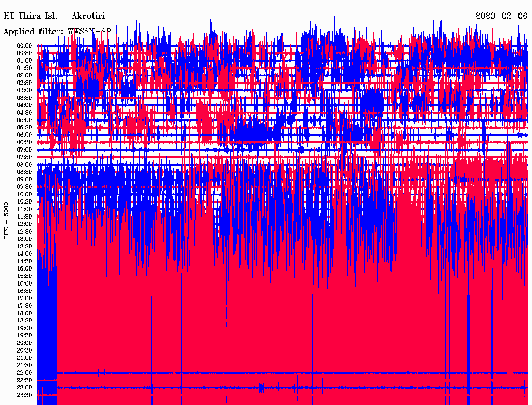Click the 12:30 time label
The image size is (532, 405).
(24, 232)
